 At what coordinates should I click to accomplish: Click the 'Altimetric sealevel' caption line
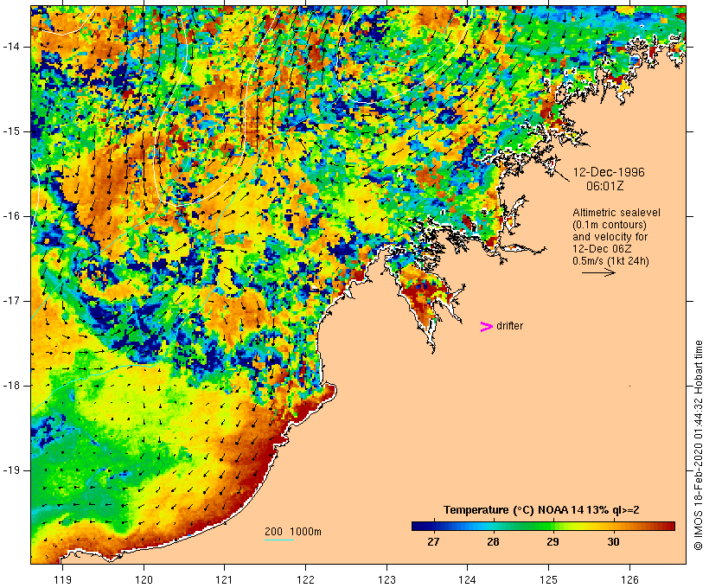[x=616, y=213]
